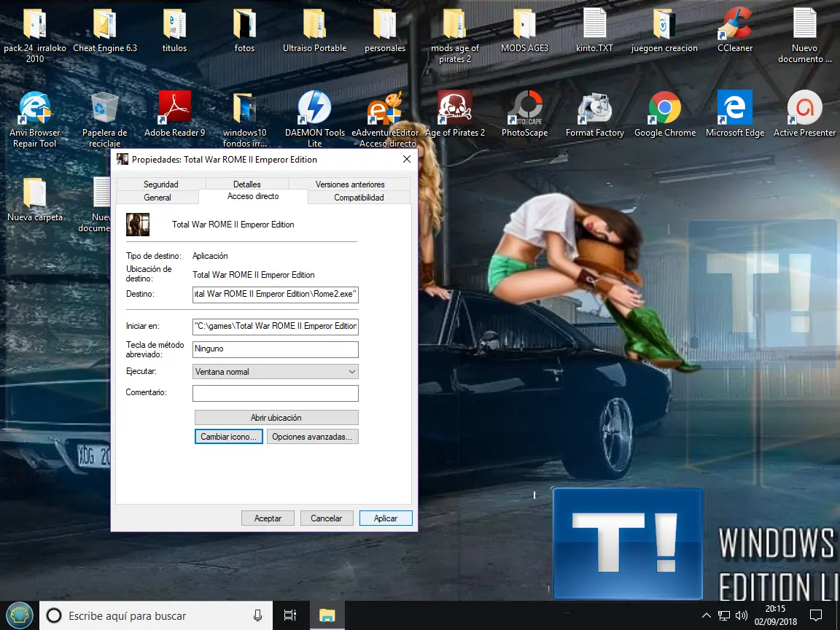The width and height of the screenshot is (840, 630).
Task: Click the Cambiar icono button
Action: [x=229, y=437]
